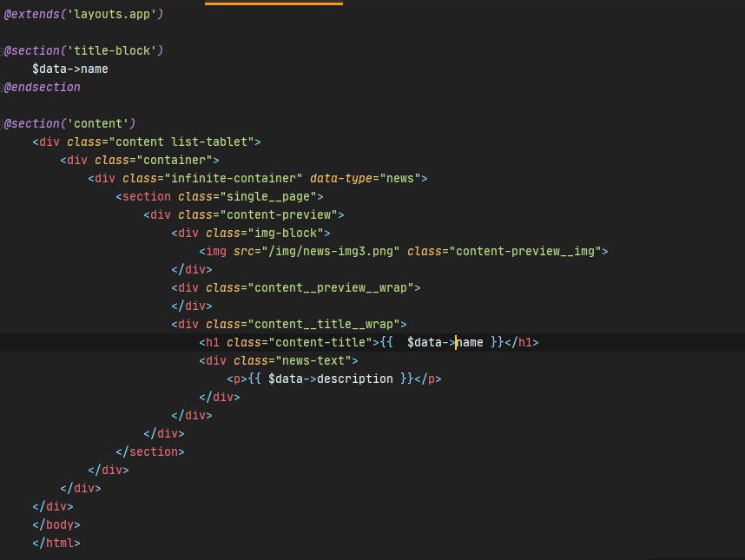Click the "content-preview__img" class value

click(525, 251)
